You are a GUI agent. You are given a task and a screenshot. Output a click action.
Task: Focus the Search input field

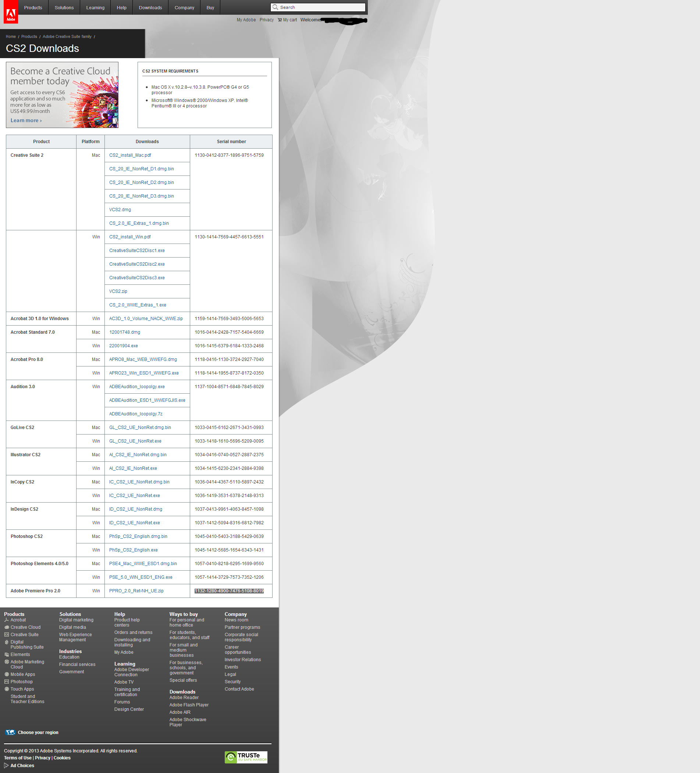point(318,7)
